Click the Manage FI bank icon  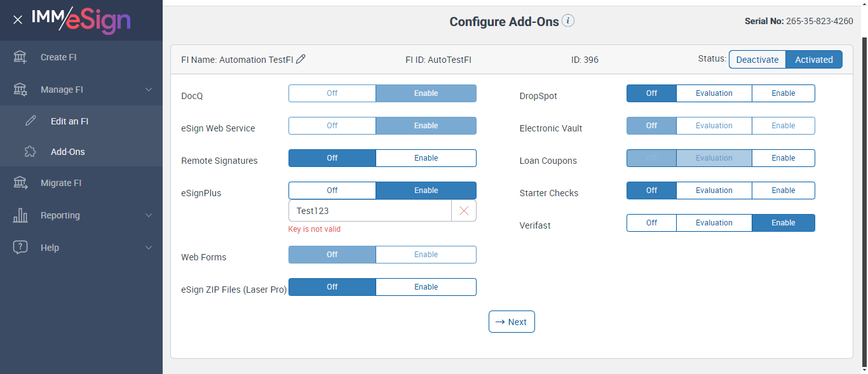click(20, 90)
